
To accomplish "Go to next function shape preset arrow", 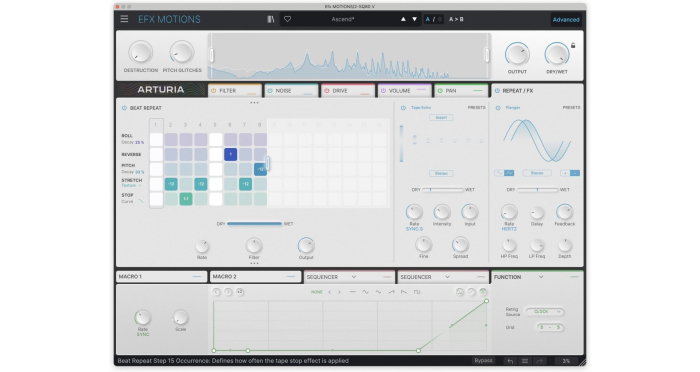I will click(x=339, y=292).
